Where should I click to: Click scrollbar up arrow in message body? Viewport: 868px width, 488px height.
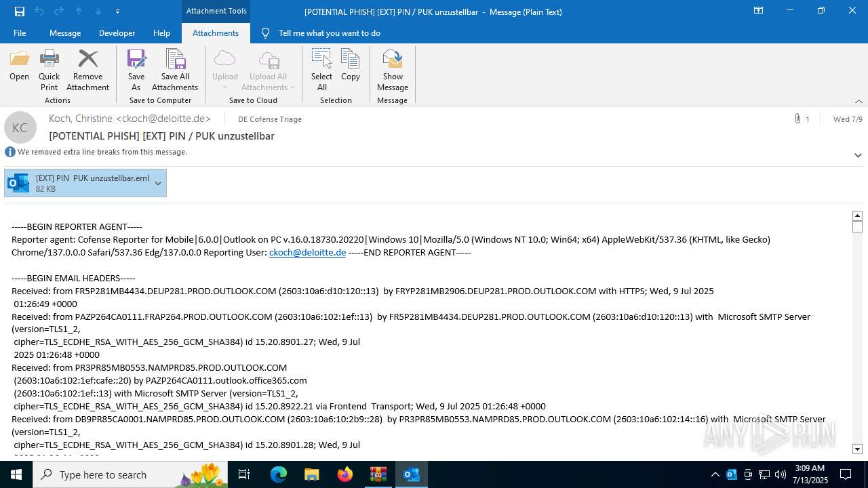click(857, 216)
